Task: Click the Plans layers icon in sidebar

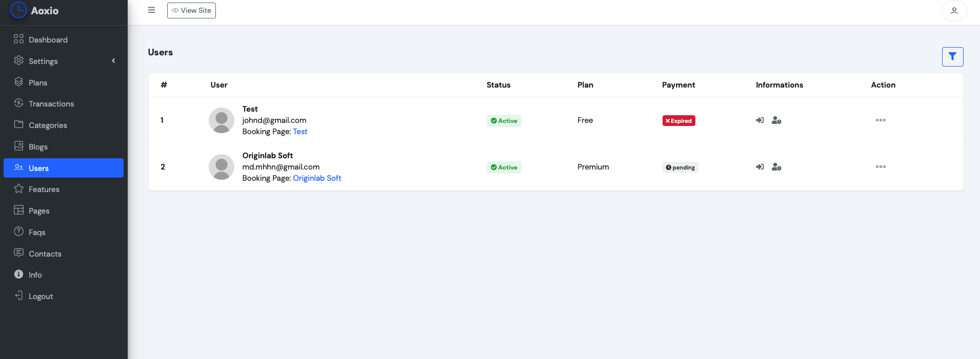Action: [x=18, y=82]
